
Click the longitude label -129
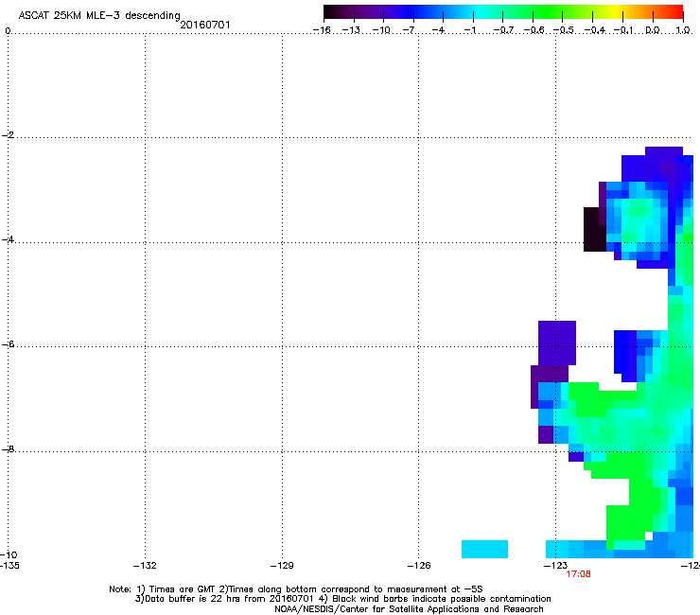click(282, 566)
